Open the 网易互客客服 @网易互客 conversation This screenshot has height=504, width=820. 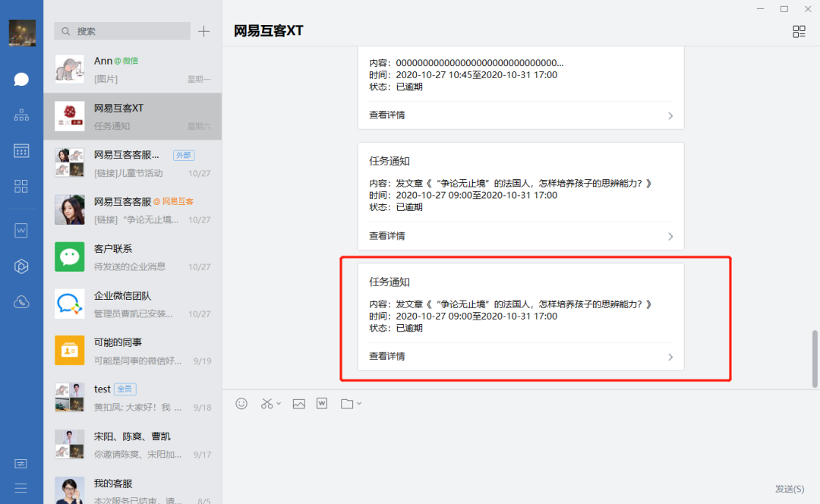[133, 209]
